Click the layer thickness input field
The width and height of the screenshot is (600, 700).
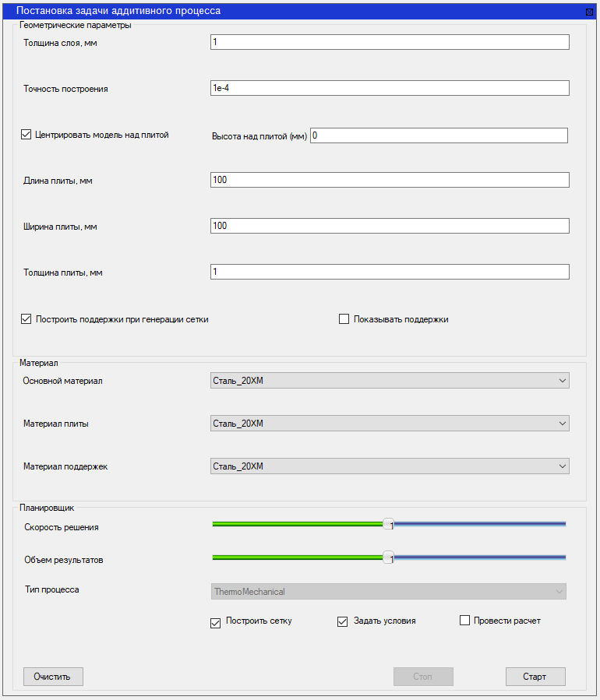[x=390, y=42]
